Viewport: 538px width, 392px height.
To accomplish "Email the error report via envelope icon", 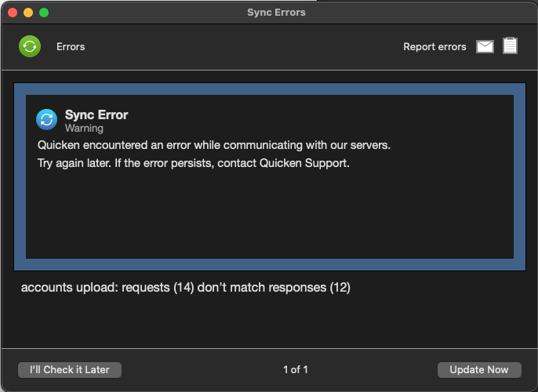I will (x=485, y=46).
